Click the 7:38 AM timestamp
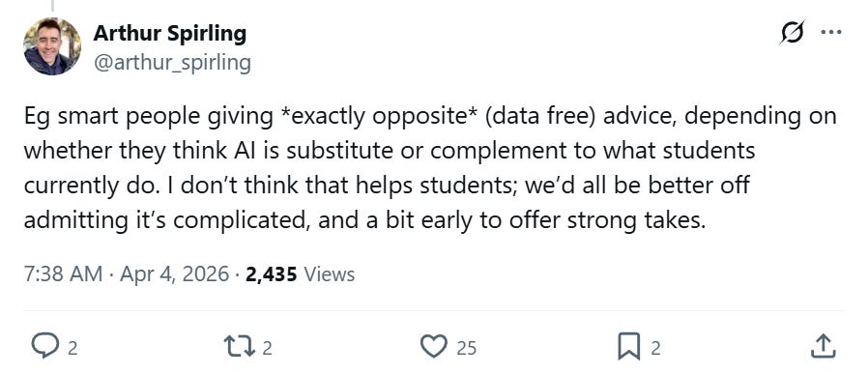The image size is (868, 374). [x=63, y=273]
